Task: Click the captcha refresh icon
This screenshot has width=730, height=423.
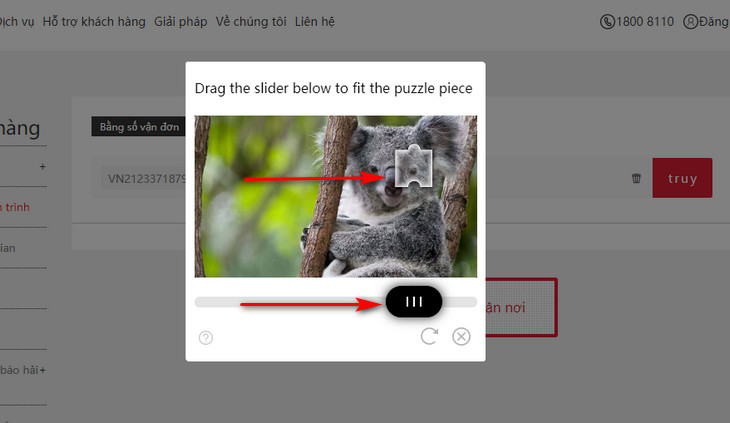Action: click(x=429, y=336)
